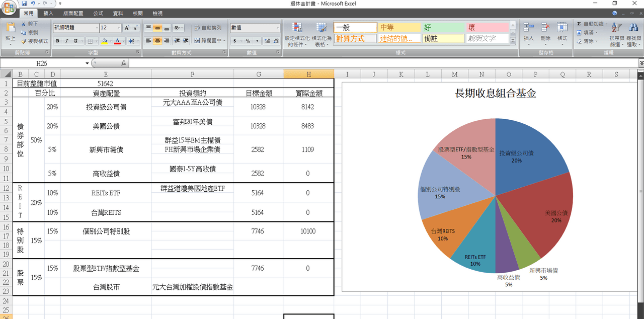Open 排序與篩選 sort and filter
This screenshot has width=644, height=319.
click(x=617, y=34)
